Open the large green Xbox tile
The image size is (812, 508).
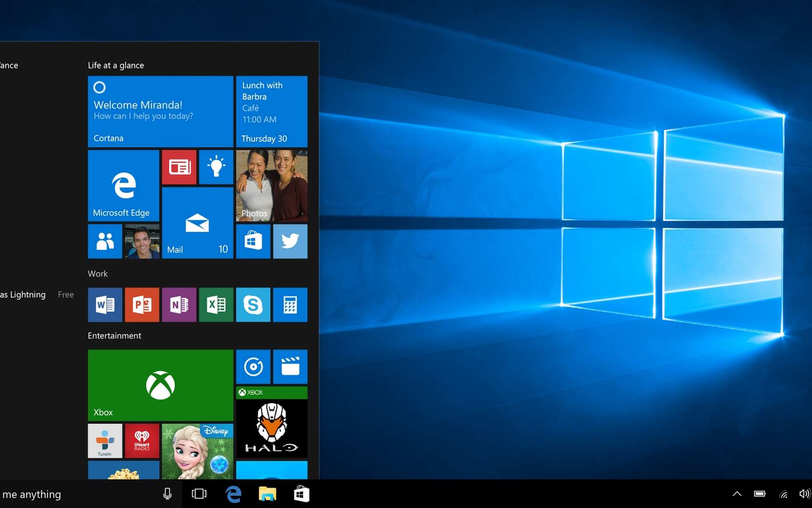[x=161, y=385]
